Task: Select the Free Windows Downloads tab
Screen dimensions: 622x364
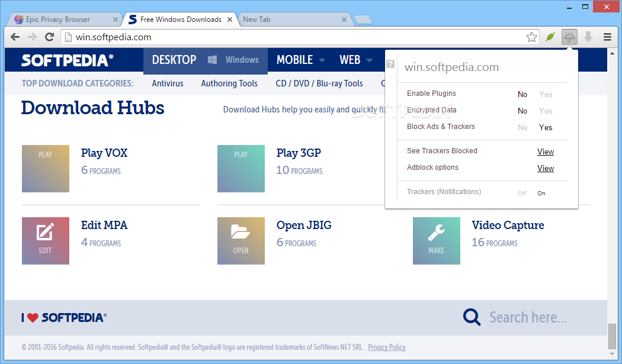Action: (x=181, y=20)
